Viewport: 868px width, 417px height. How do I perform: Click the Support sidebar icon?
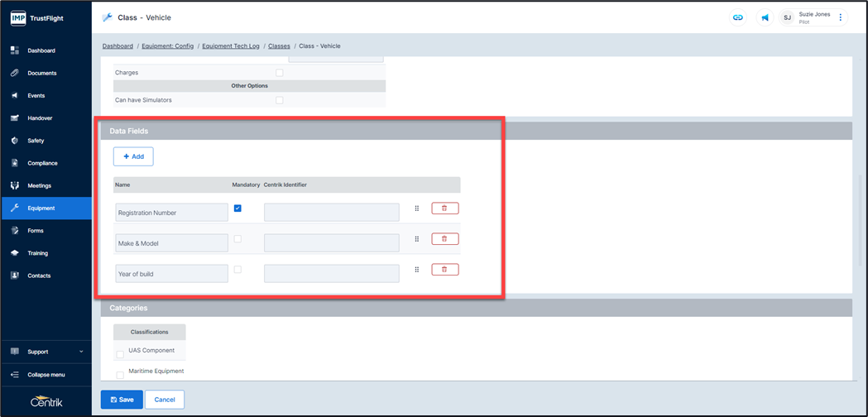tap(15, 352)
